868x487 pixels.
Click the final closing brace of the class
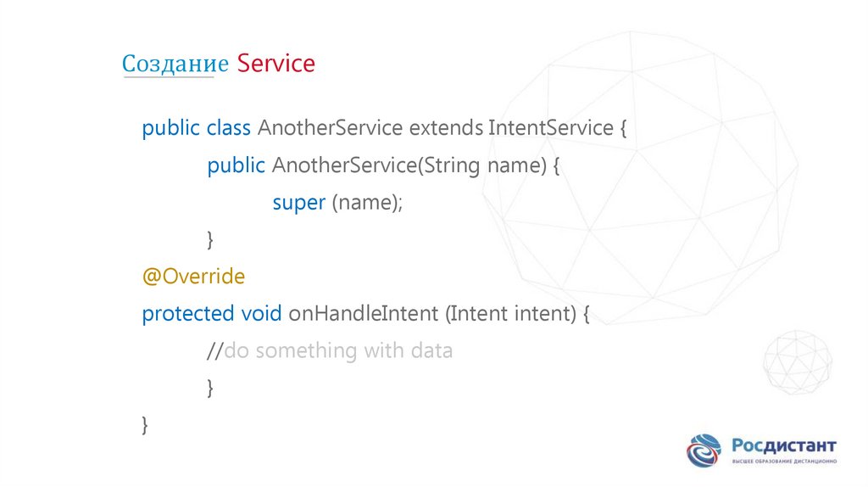click(x=146, y=424)
